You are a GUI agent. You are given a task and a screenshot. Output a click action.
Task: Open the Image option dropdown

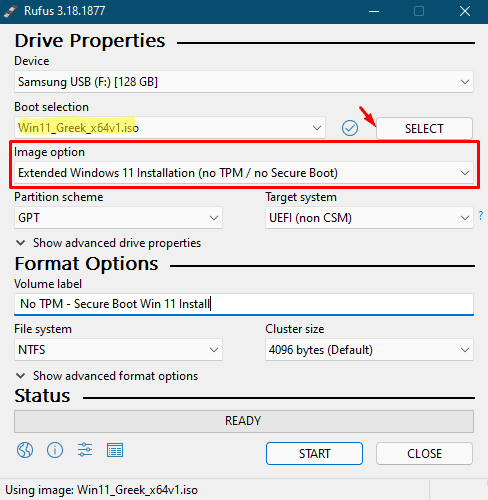[244, 173]
